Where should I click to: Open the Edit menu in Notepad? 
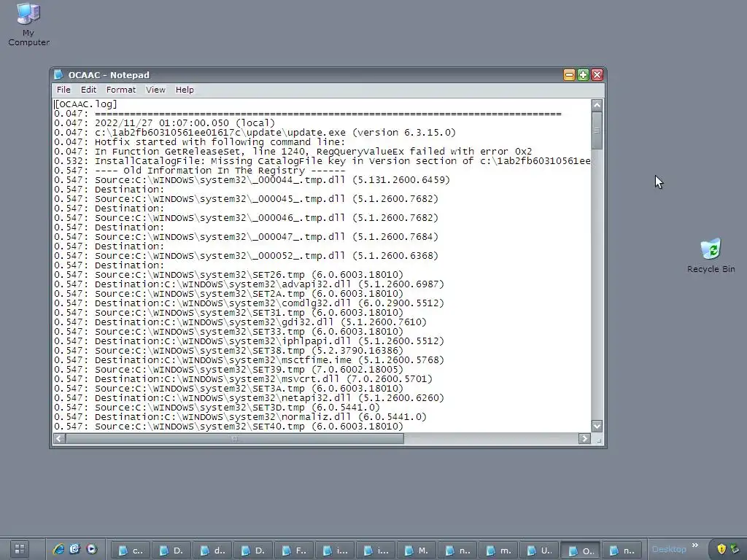(x=88, y=90)
